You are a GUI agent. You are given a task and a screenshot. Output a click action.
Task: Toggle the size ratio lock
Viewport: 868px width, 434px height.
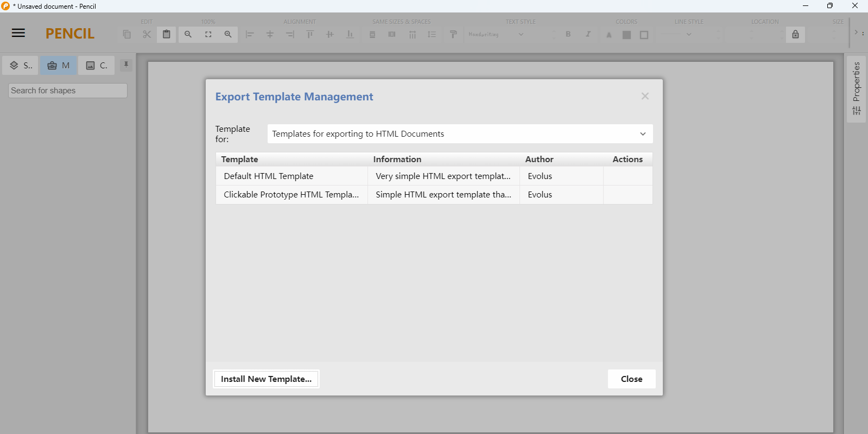pos(795,34)
